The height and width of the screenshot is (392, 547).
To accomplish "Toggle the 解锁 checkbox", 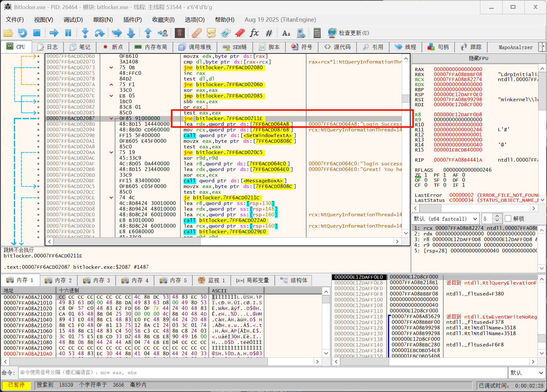I will pos(508,218).
